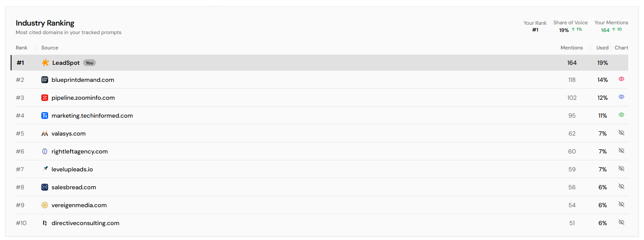Viewport: 644px width, 240px height.
Task: Click the valasys.com favicon
Action: pos(45,133)
